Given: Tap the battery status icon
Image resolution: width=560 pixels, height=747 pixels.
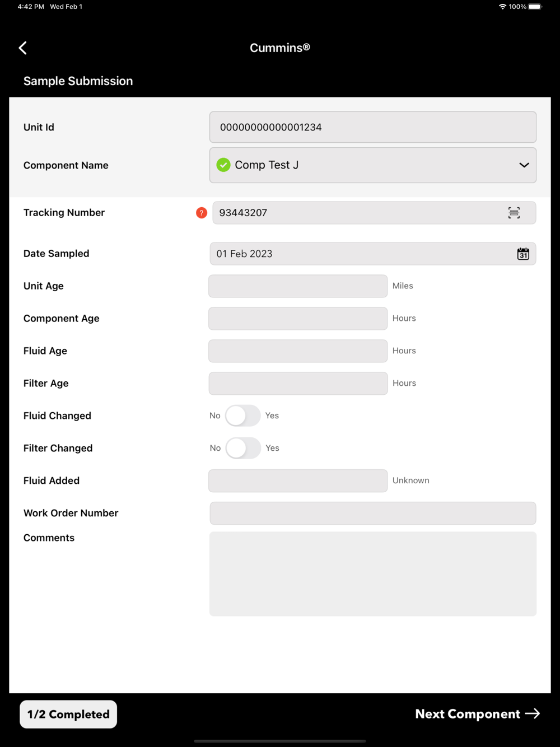Looking at the screenshot, I should (535, 7).
